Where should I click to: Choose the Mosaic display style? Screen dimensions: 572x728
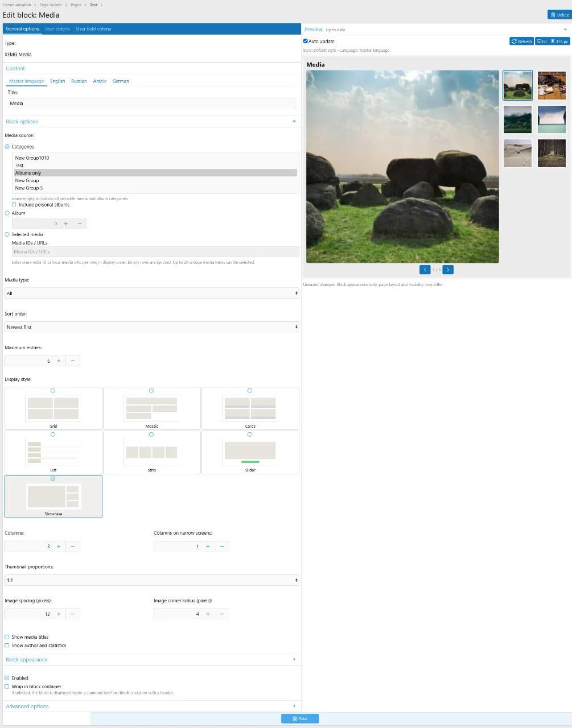(152, 408)
